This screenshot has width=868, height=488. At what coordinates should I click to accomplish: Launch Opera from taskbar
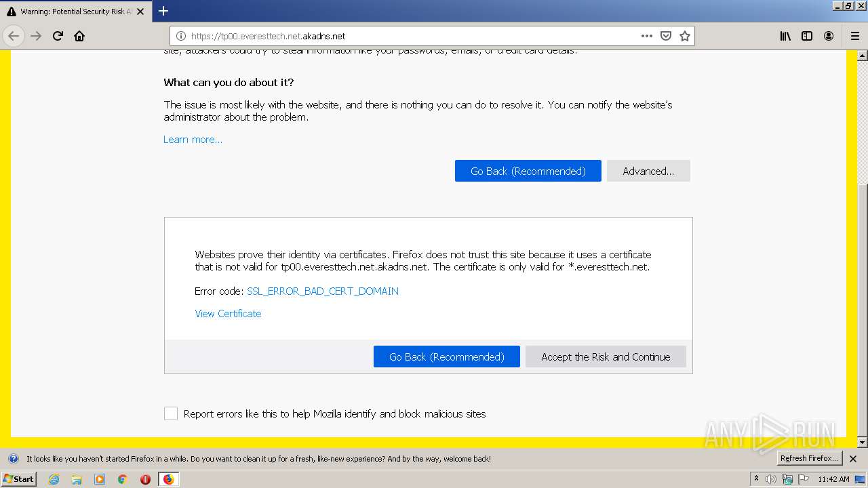(x=145, y=479)
